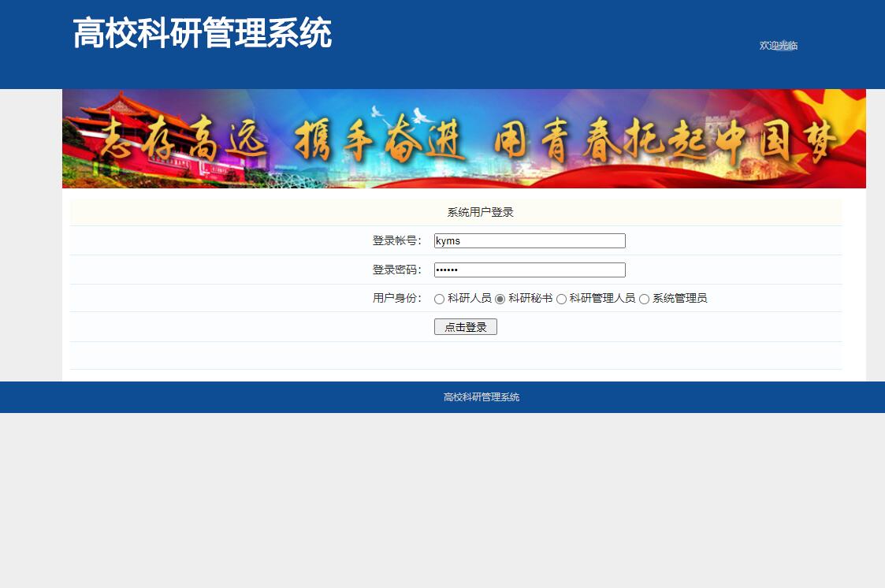The height and width of the screenshot is (588, 885).
Task: Select the 系统管理员 identity radio button
Action: [x=645, y=299]
